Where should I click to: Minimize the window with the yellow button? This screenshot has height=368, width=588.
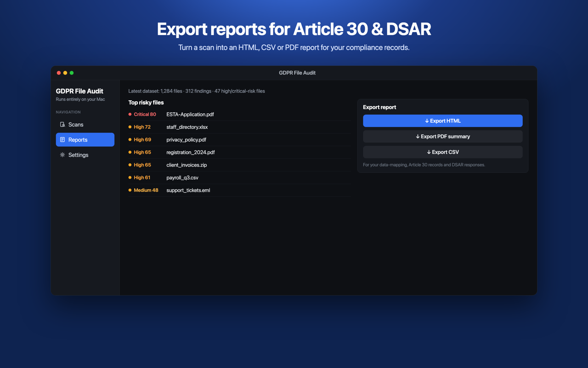click(65, 73)
